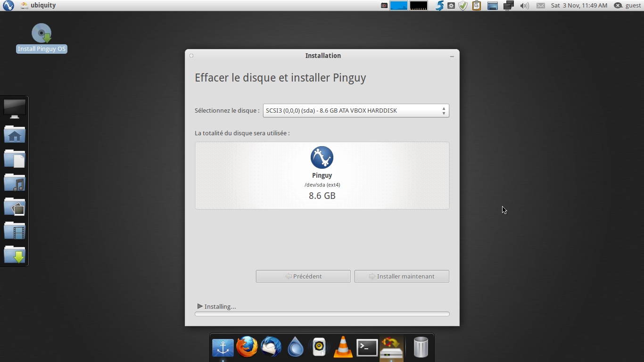Click the blue CPU monitor graph
Viewport: 644px width, 362px height.
tap(399, 6)
